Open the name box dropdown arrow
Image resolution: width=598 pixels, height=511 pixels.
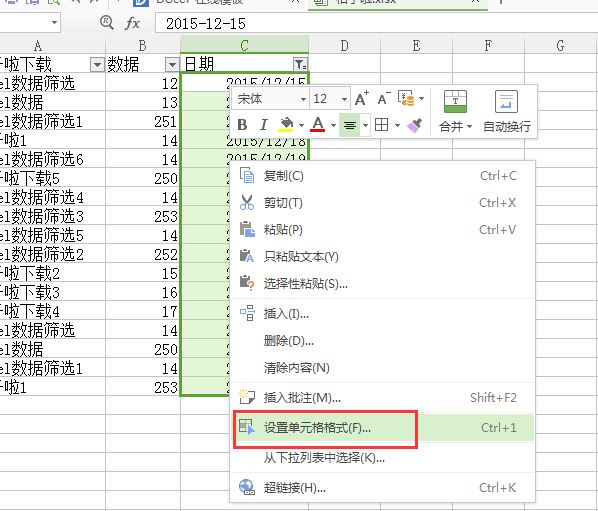pos(55,22)
